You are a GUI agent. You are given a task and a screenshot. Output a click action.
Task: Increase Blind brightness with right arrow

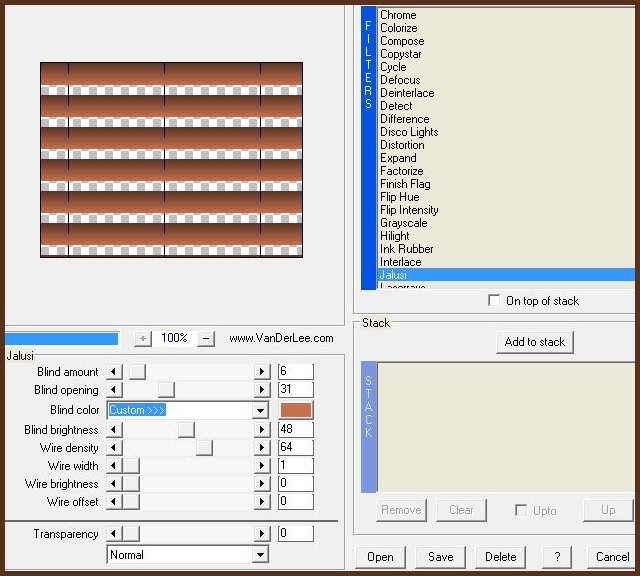pos(262,429)
